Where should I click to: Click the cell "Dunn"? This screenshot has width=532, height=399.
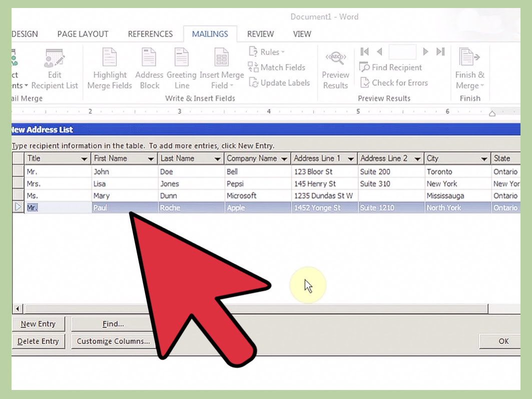point(191,196)
